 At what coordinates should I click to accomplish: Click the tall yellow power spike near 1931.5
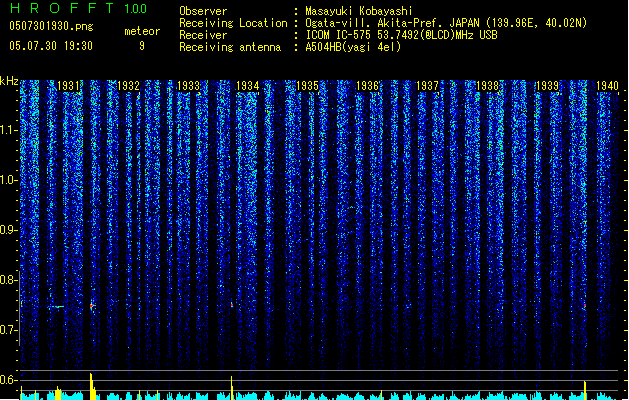(92, 386)
